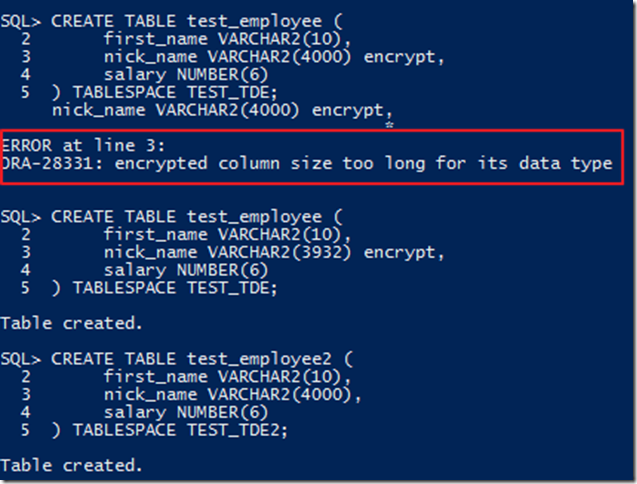Click 'TABLESPACE TEST_TDE;' in the first statement
Viewport: 637px width, 484px height.
pyautogui.click(x=174, y=92)
